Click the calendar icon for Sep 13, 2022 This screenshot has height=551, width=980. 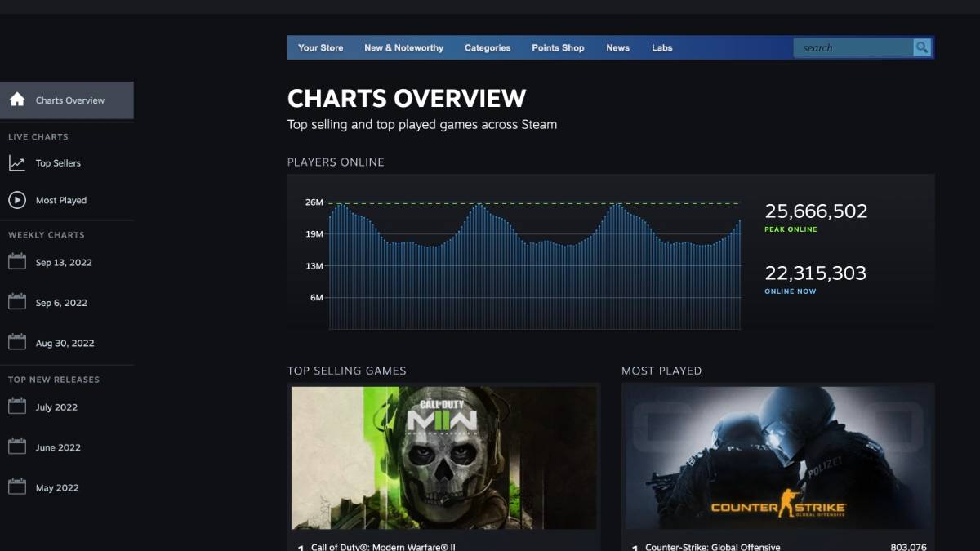(17, 262)
